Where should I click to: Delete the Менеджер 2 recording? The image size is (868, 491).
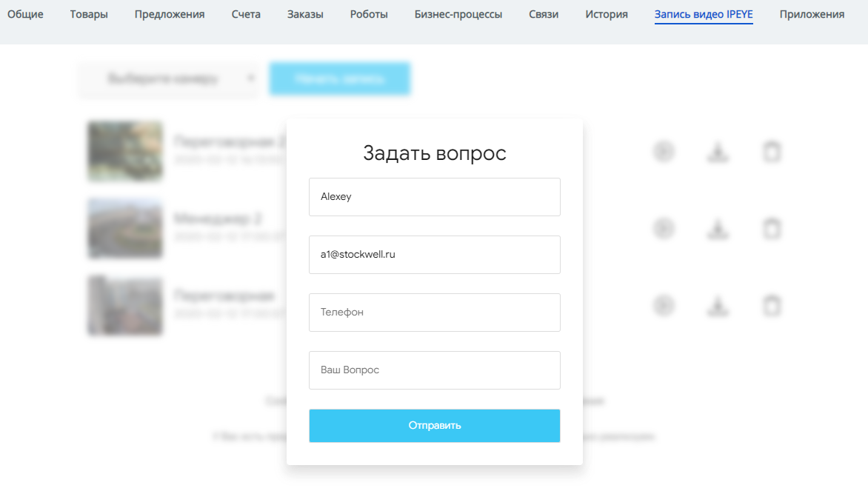(x=772, y=228)
